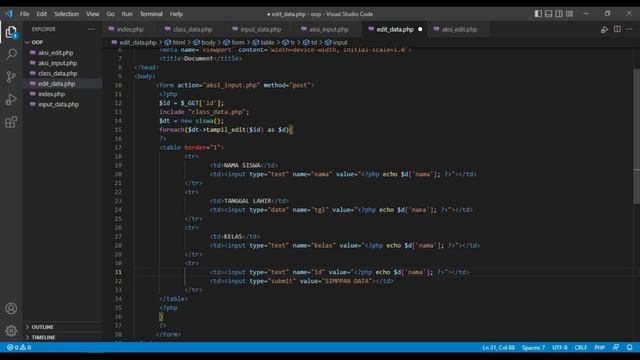Viewport: 640px width, 360px height.
Task: Select edit_data.php in Explorer
Action: pyautogui.click(x=56, y=84)
